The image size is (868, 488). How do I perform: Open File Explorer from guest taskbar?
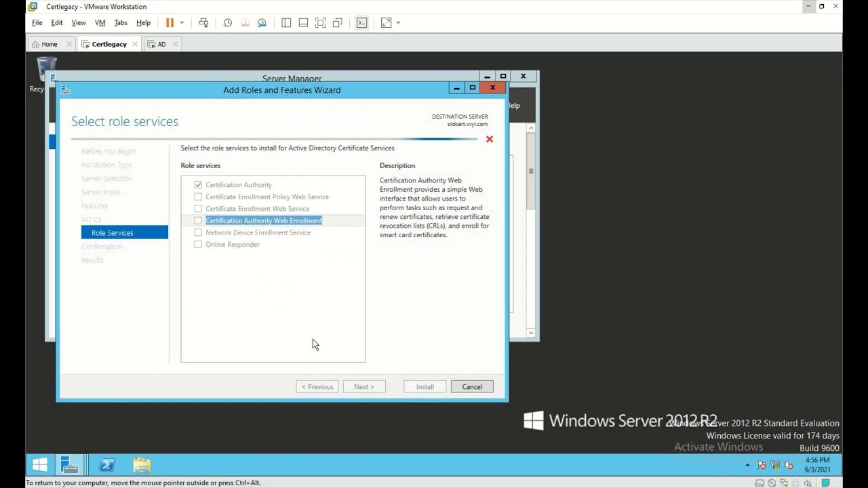[x=142, y=465]
